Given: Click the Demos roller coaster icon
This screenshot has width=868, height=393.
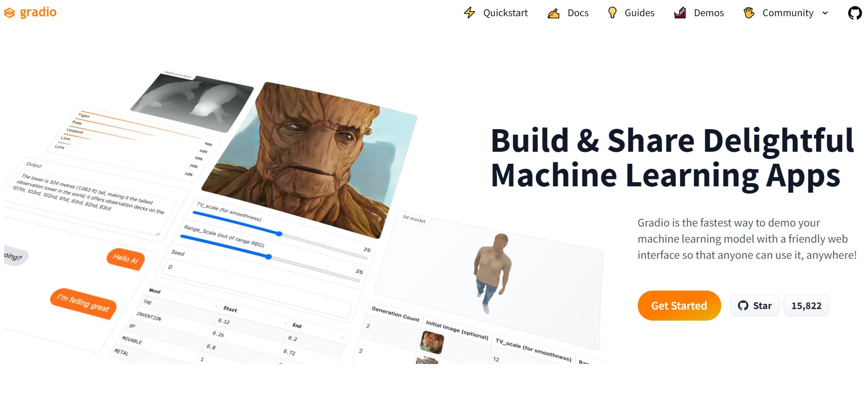Looking at the screenshot, I should coord(680,13).
